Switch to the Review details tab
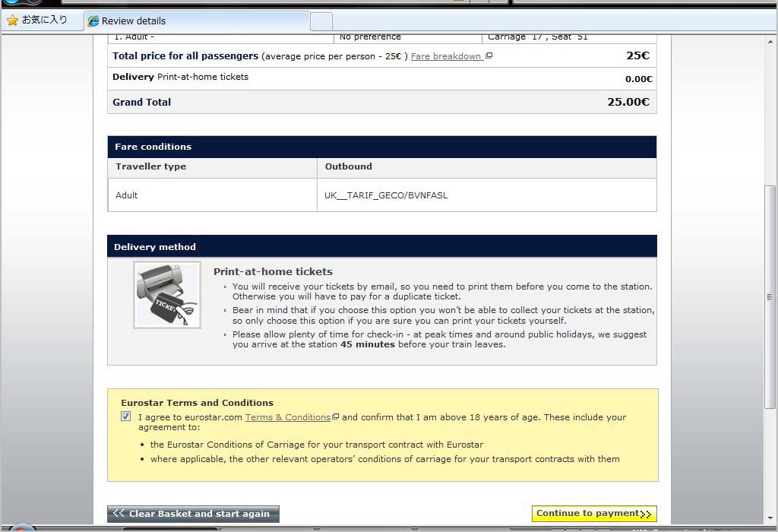This screenshot has width=778, height=532. (x=196, y=21)
